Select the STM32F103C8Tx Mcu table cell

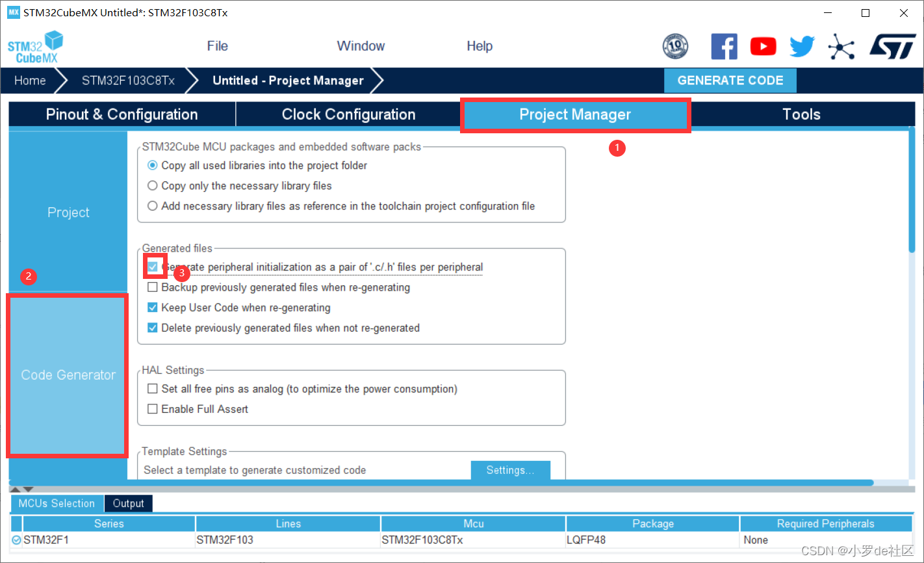coord(473,540)
